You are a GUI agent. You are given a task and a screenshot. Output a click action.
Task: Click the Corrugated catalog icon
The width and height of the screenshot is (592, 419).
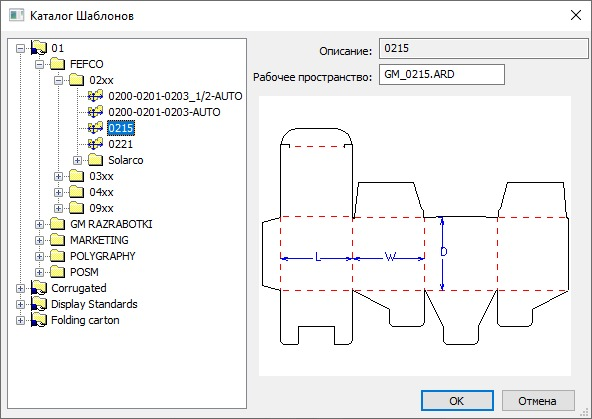[x=39, y=288]
